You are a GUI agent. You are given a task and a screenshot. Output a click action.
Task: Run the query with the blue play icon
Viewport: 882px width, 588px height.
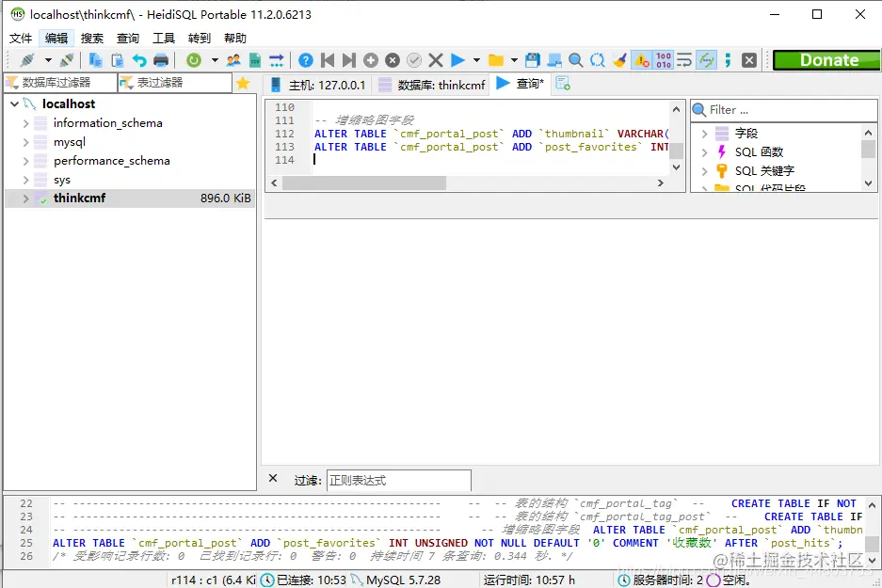pyautogui.click(x=457, y=59)
